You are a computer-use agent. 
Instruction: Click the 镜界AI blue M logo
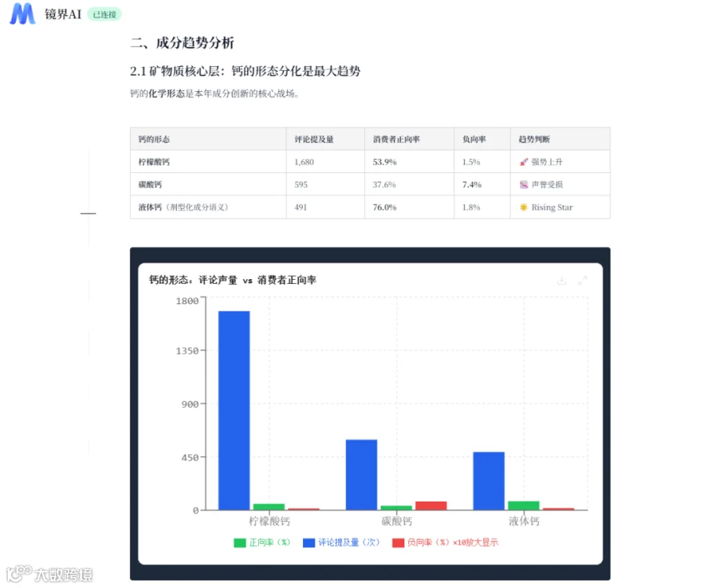(22, 13)
